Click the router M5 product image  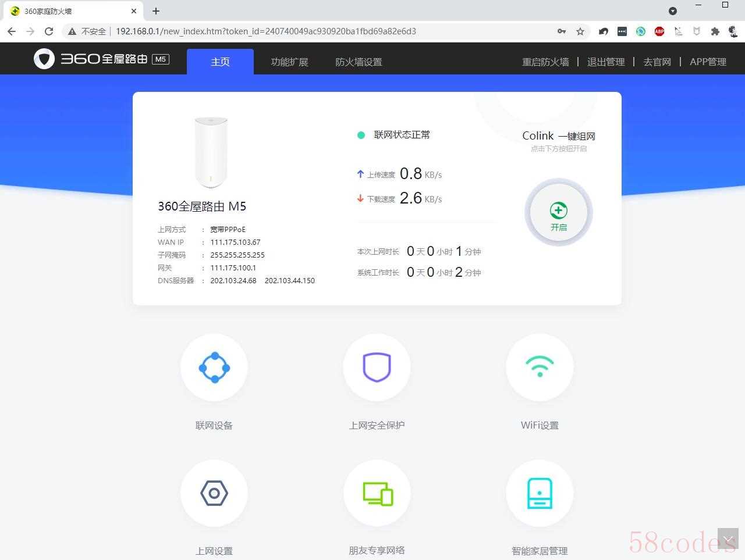pos(211,153)
